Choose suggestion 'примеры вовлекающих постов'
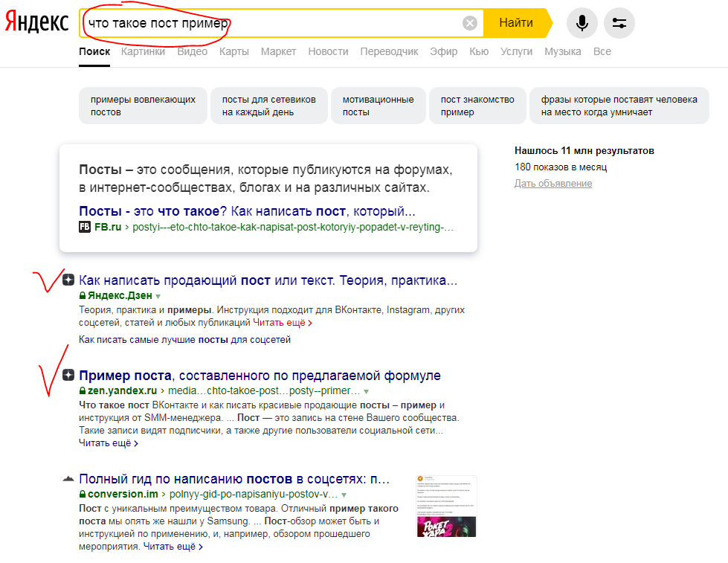The width and height of the screenshot is (728, 563). 143,106
